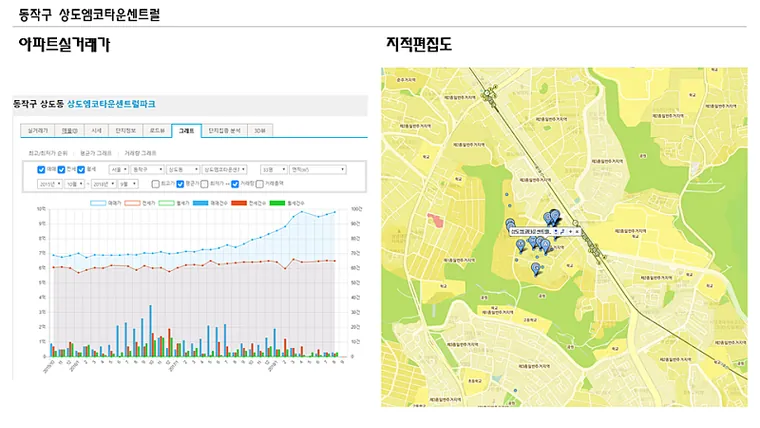Viewport: 760px width, 428px height.
Task: Toggle the 월세가 legend swatch
Action: pos(166,204)
